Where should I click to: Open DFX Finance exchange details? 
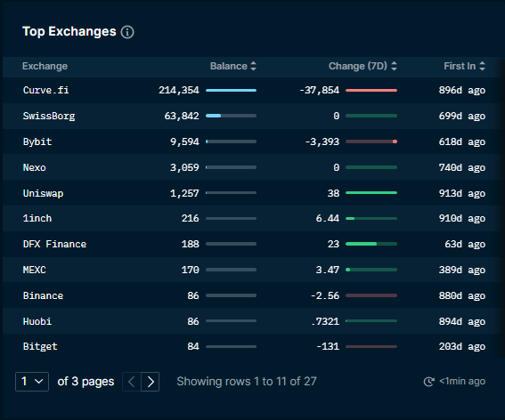pyautogui.click(x=54, y=244)
